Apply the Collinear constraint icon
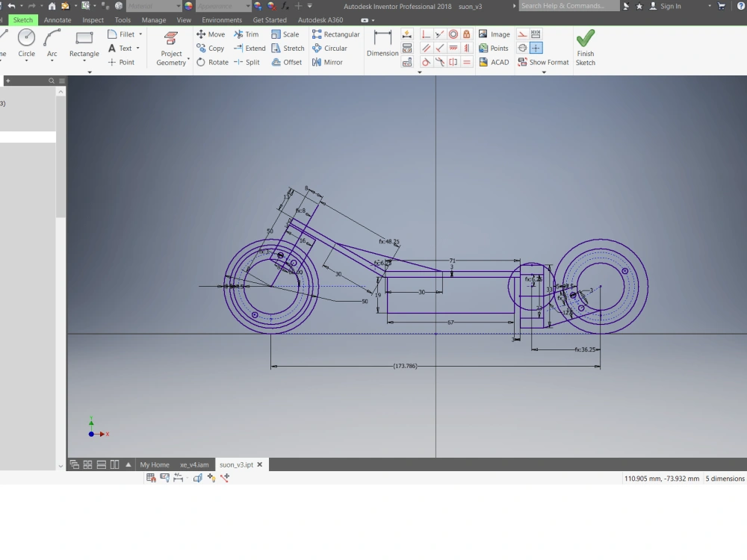The image size is (747, 560). 440,34
